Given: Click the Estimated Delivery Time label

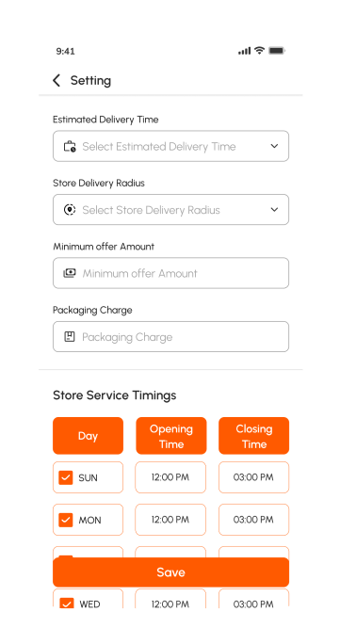Looking at the screenshot, I should coord(105,120).
